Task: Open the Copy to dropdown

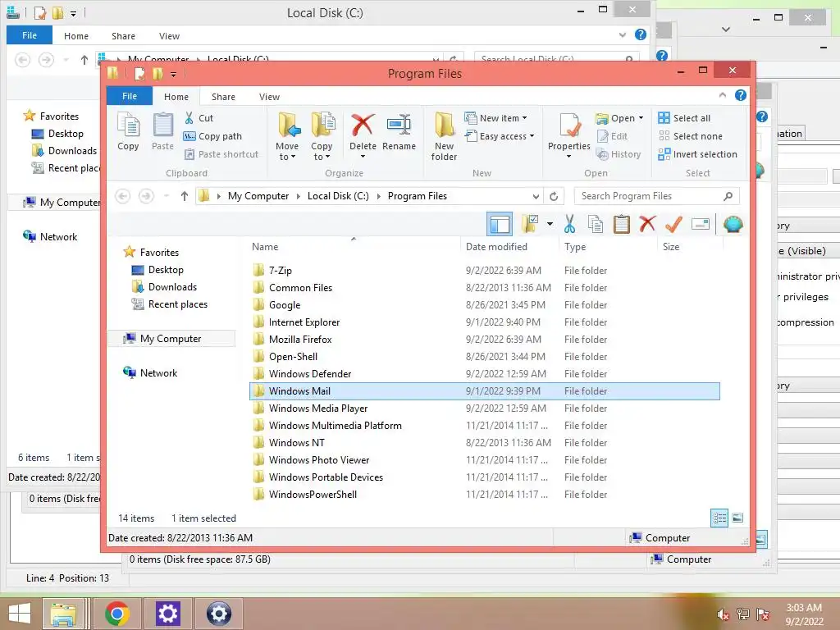Action: [x=322, y=151]
